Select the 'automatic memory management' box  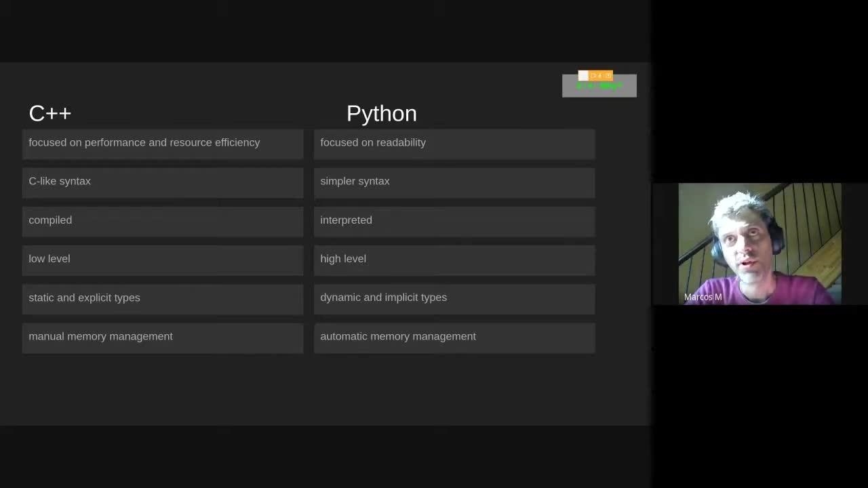tap(454, 337)
